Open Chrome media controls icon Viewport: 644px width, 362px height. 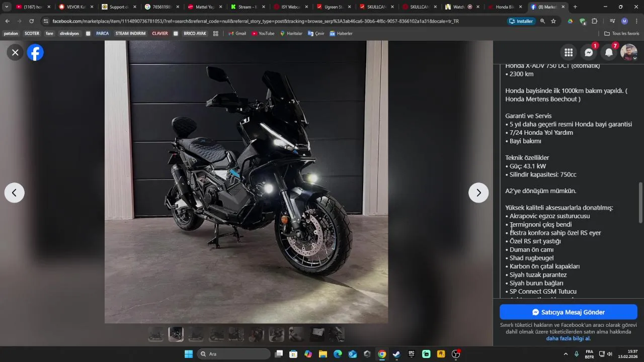[x=612, y=21]
